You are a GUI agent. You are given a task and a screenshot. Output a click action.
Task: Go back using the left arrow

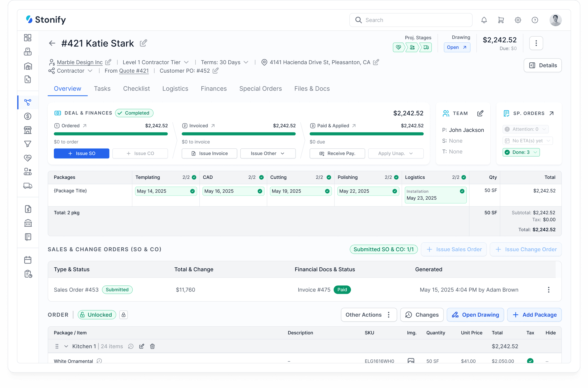point(52,43)
